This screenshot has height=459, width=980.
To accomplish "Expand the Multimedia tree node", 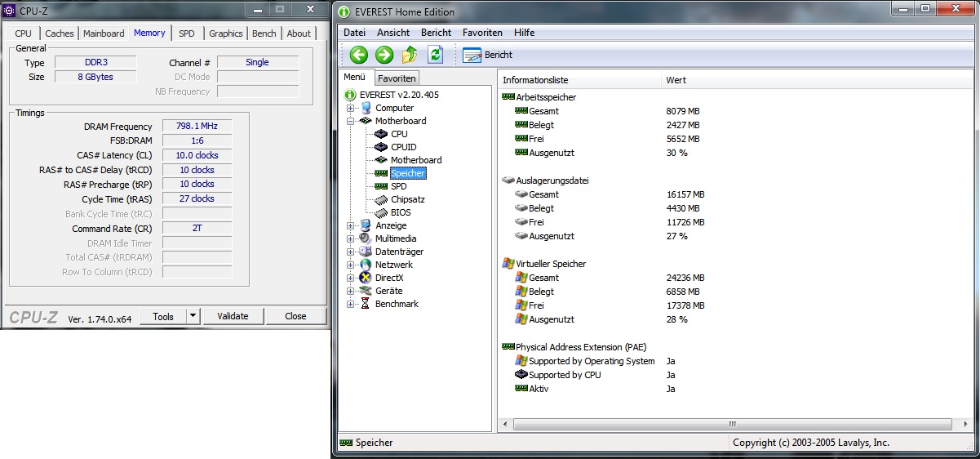I will (x=351, y=238).
